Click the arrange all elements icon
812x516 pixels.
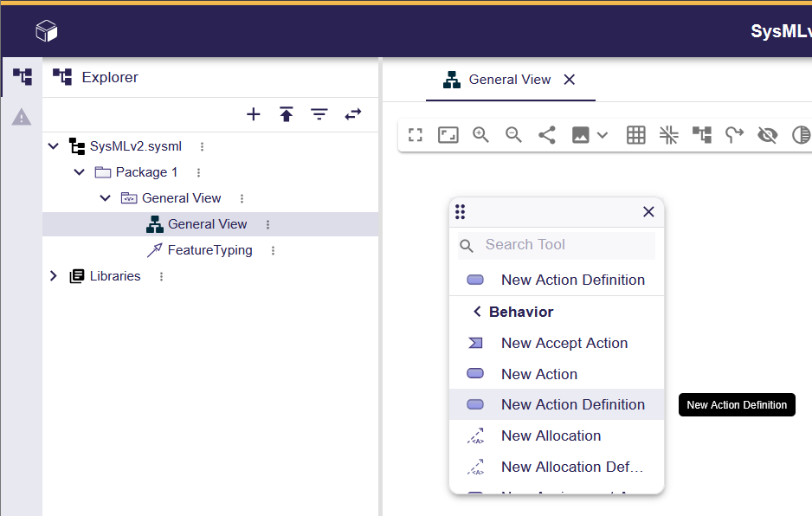pyautogui.click(x=701, y=135)
